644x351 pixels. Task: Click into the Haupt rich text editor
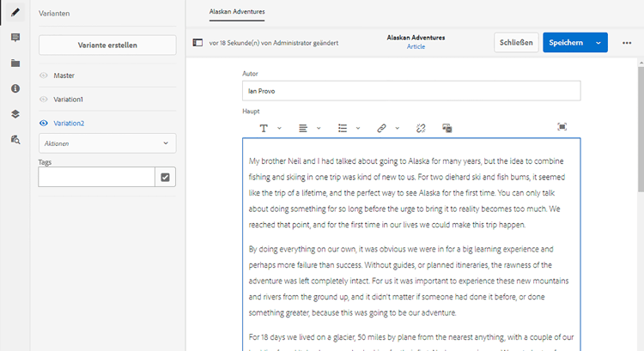(x=411, y=245)
